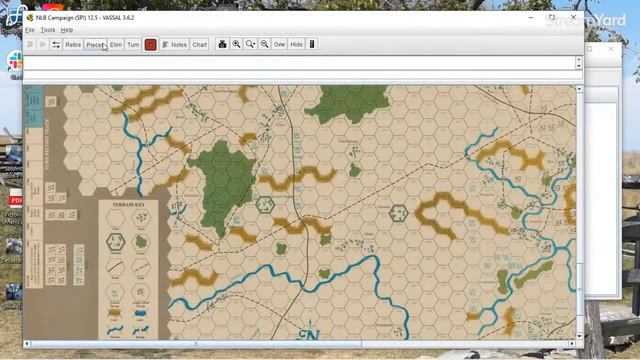This screenshot has width=640, height=360.
Task: Click the Slack desktop icon
Action: 15,61
